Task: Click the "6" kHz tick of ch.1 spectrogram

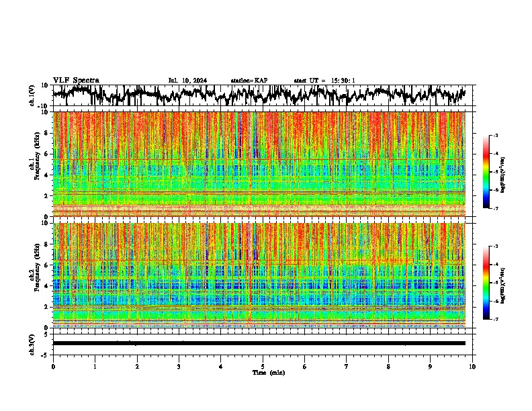Action: 46,154
